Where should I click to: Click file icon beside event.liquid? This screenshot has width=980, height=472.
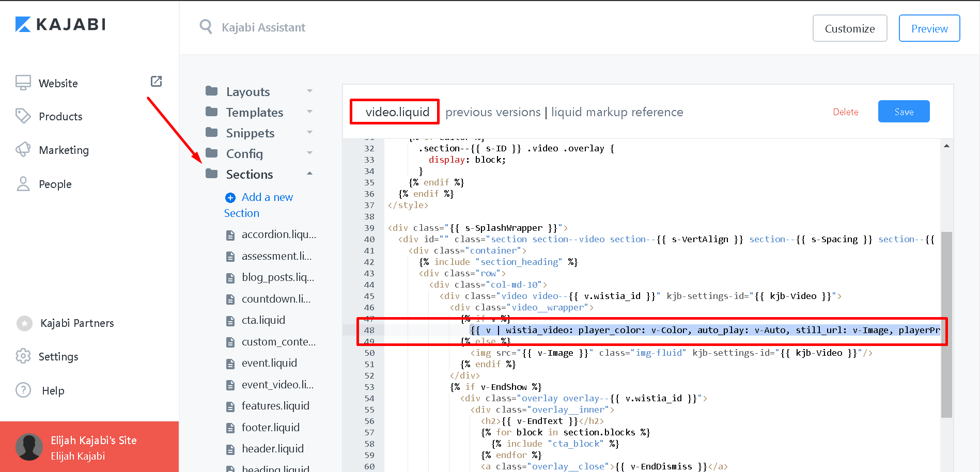coord(230,364)
